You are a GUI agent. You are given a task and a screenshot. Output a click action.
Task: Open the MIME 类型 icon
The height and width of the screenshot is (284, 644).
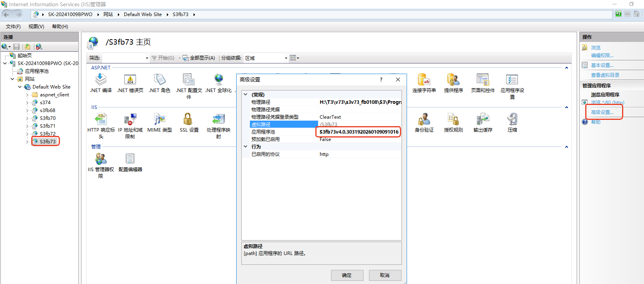(x=159, y=119)
